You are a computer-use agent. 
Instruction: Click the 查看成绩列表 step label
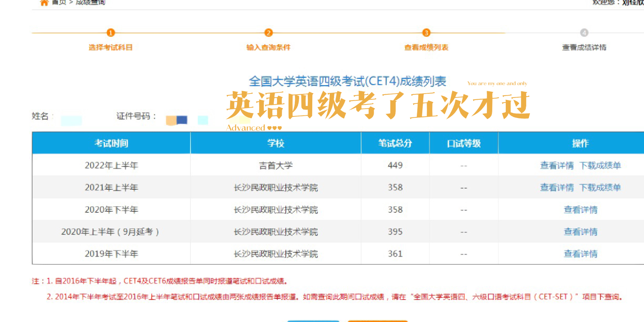pyautogui.click(x=426, y=47)
